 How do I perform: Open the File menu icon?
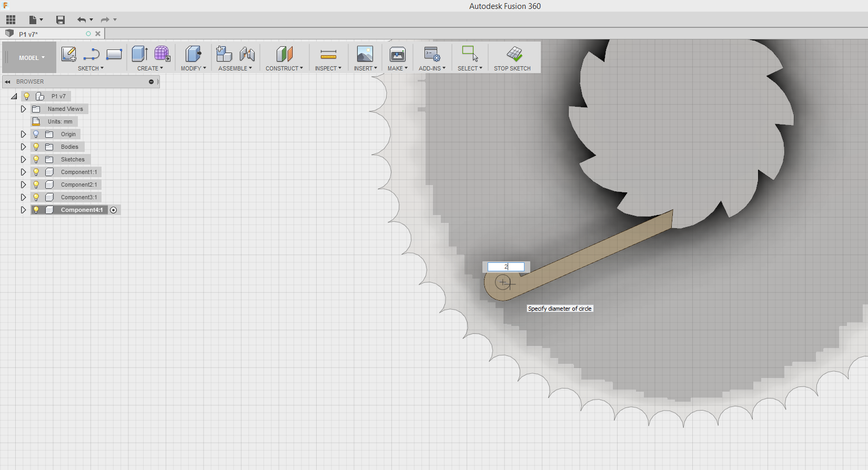click(36, 20)
